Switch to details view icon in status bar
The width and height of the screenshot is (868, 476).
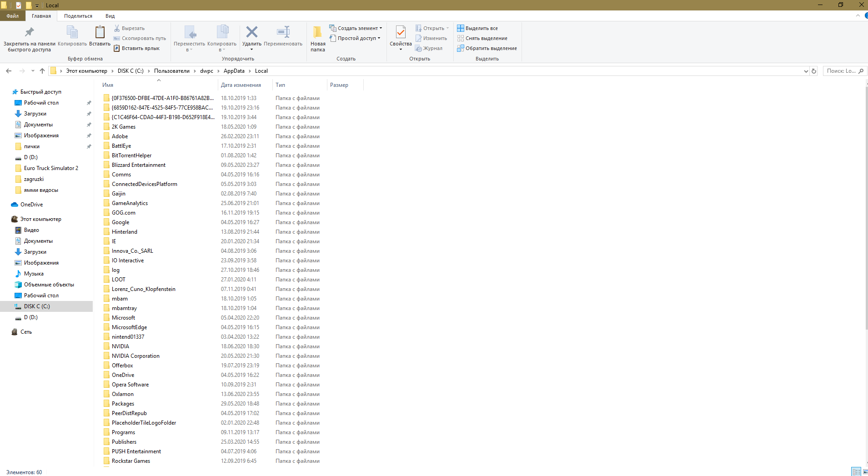(856, 471)
